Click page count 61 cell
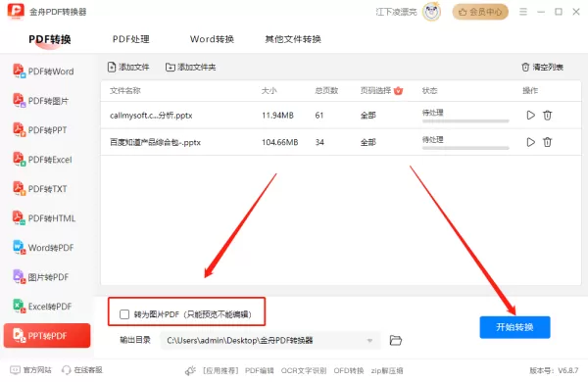This screenshot has height=382, width=588. point(319,116)
